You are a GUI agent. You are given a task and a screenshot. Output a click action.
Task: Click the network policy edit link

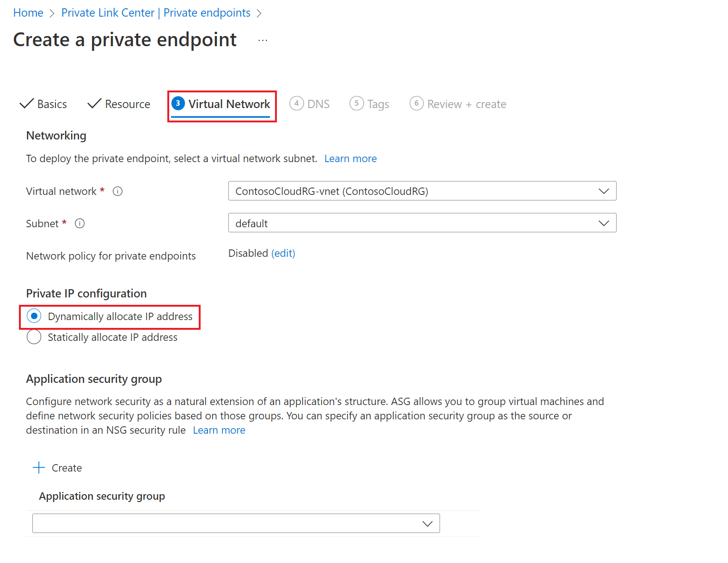[283, 254]
